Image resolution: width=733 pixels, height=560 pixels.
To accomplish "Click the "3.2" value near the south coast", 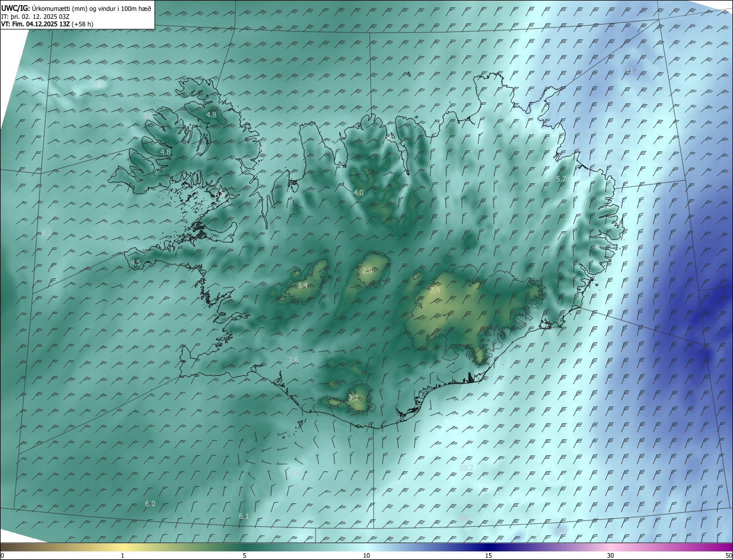I will click(353, 397).
